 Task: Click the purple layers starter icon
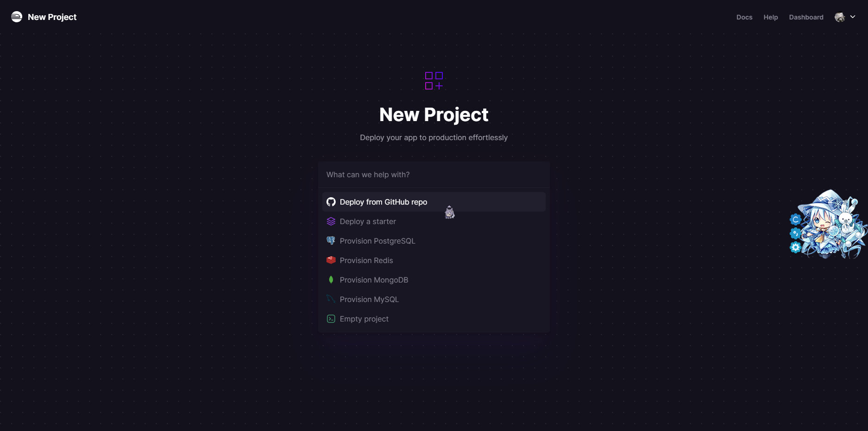coord(331,221)
